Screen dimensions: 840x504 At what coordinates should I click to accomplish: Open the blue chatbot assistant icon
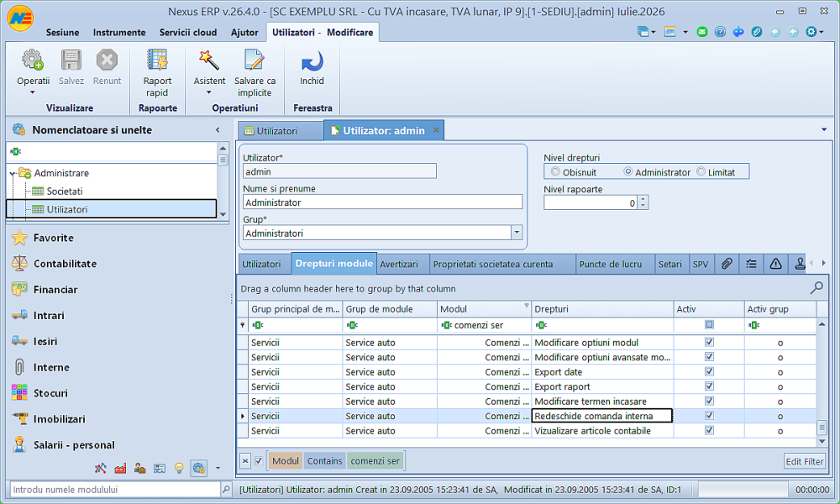pyautogui.click(x=738, y=32)
